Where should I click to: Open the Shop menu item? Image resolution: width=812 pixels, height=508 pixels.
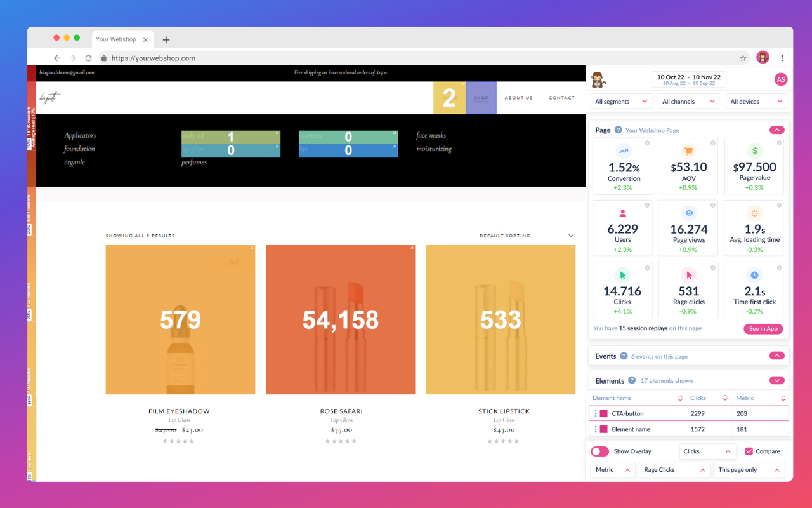[481, 98]
